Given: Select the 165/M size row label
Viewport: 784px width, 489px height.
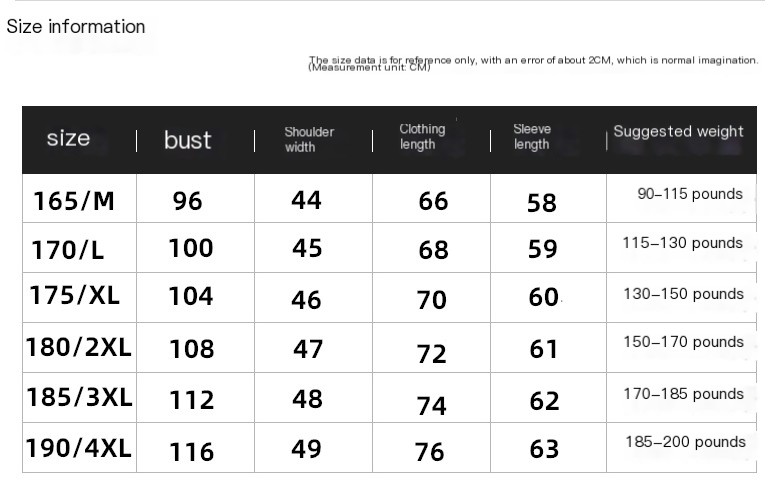Looking at the screenshot, I should tap(74, 201).
